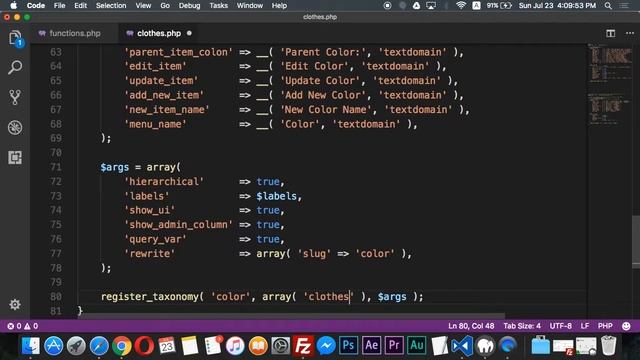Launch FileZilla from the dock

(x=303, y=346)
